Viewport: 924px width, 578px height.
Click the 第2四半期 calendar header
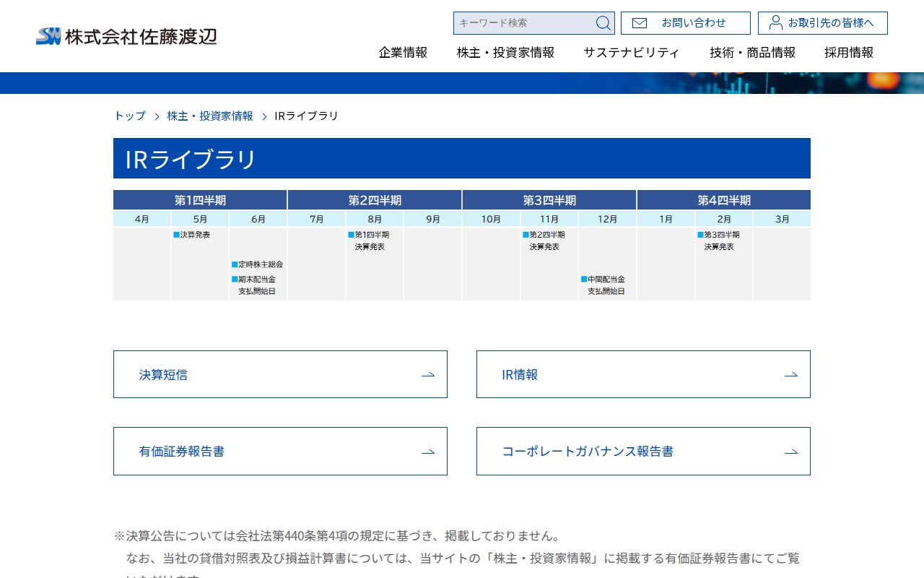[x=375, y=200]
